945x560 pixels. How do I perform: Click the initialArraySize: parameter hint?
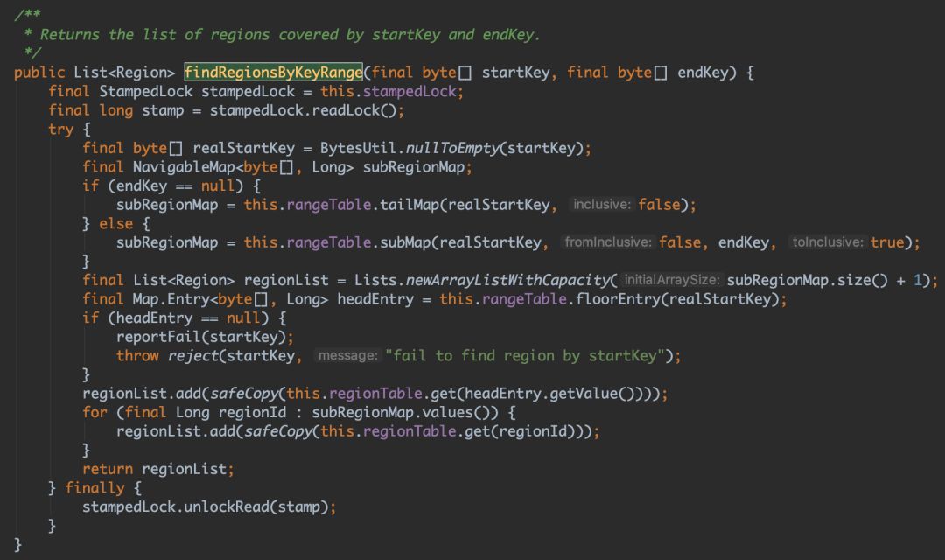[x=671, y=280]
